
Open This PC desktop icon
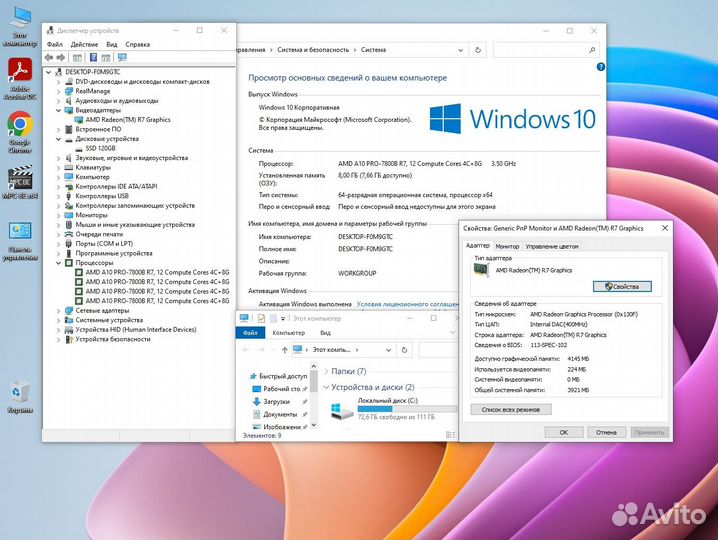(20, 27)
